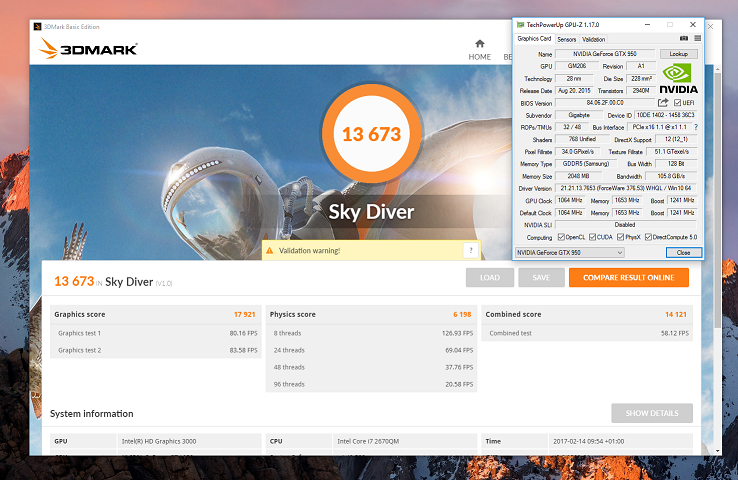The width and height of the screenshot is (738, 480).
Task: Click the 8 threads row
Action: (371, 333)
